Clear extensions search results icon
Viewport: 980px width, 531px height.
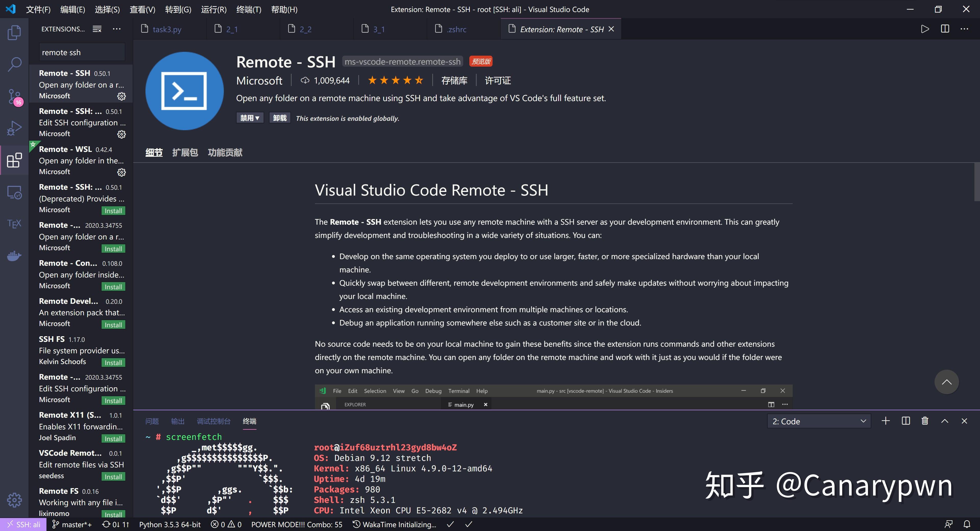pos(97,29)
